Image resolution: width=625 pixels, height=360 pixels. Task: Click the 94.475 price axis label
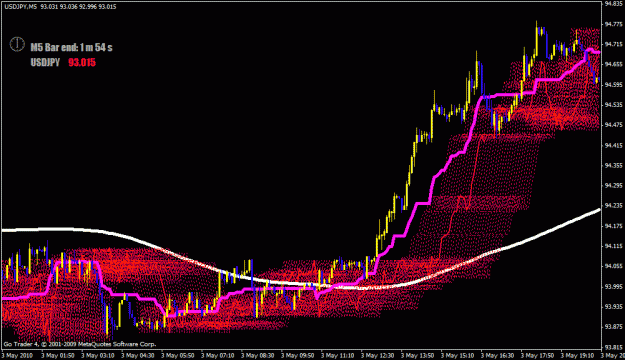click(613, 125)
